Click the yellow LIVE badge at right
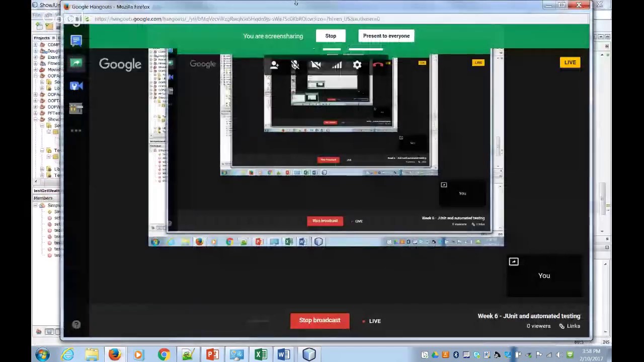Screen dimensions: 644x362 [x=570, y=62]
